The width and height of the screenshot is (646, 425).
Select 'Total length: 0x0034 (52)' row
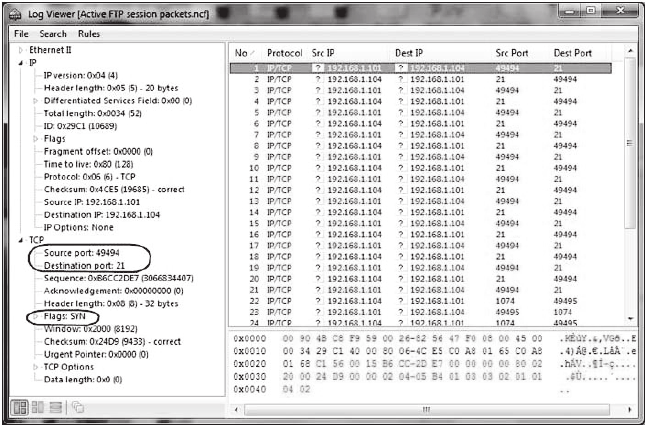tap(93, 113)
